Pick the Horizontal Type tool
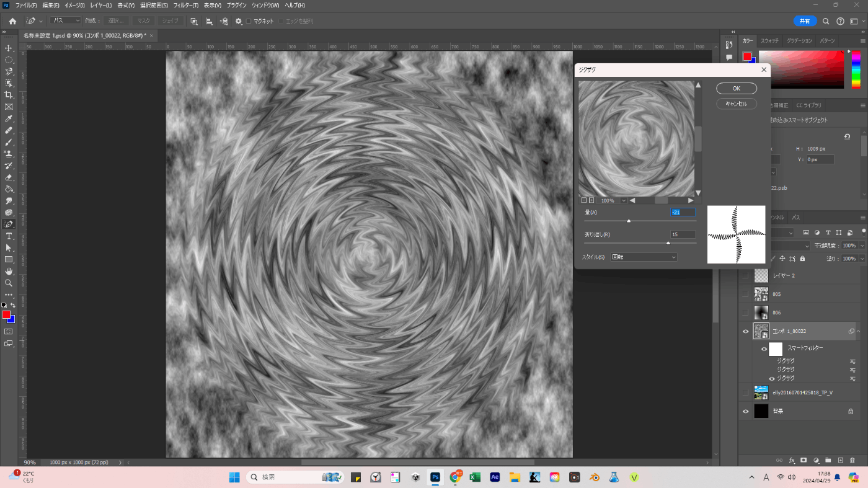 coord(9,236)
